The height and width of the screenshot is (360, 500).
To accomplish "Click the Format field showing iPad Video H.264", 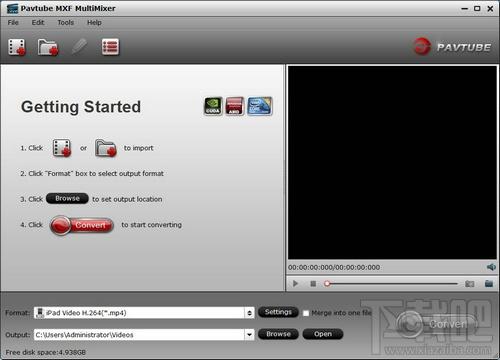I will 144,313.
